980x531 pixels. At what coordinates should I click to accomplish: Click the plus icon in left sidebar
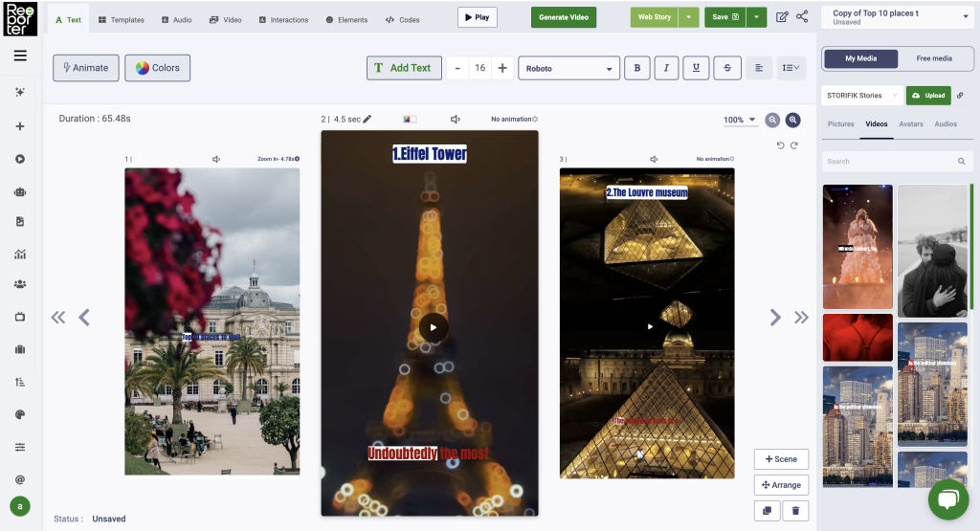point(20,126)
